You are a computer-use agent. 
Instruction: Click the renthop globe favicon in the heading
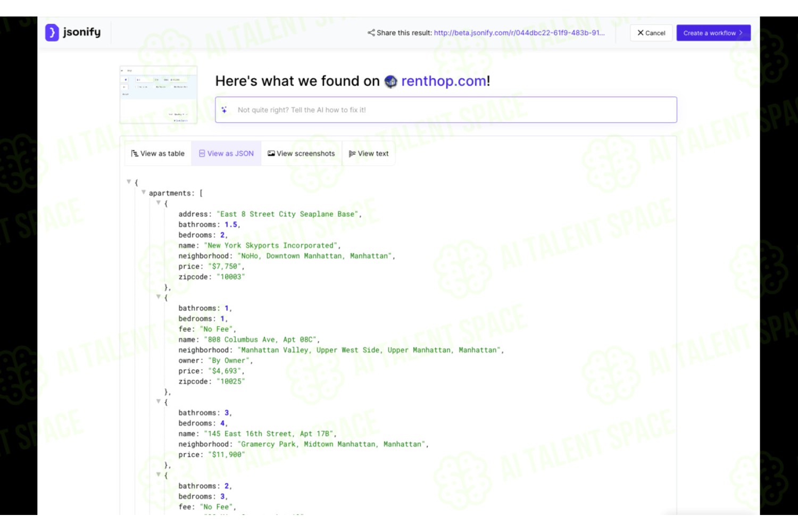(x=390, y=81)
